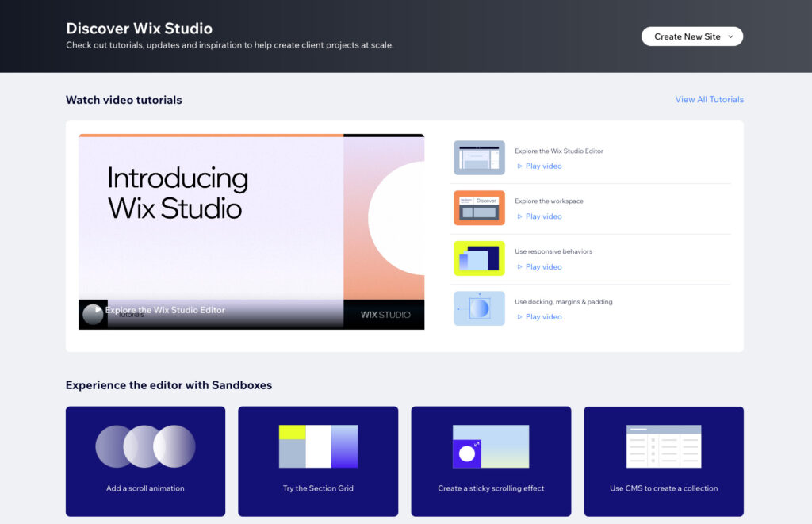Open the Use CMS to create a collection sandbox
Viewport: 812px width, 524px height.
click(x=664, y=461)
